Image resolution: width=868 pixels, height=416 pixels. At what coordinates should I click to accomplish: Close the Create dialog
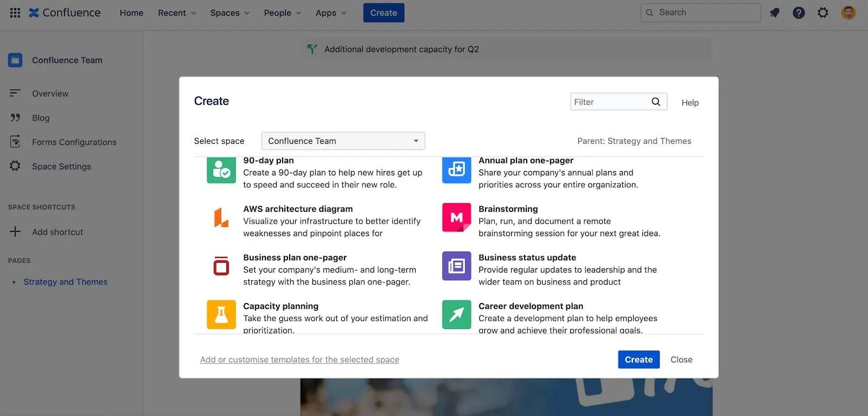[681, 360]
